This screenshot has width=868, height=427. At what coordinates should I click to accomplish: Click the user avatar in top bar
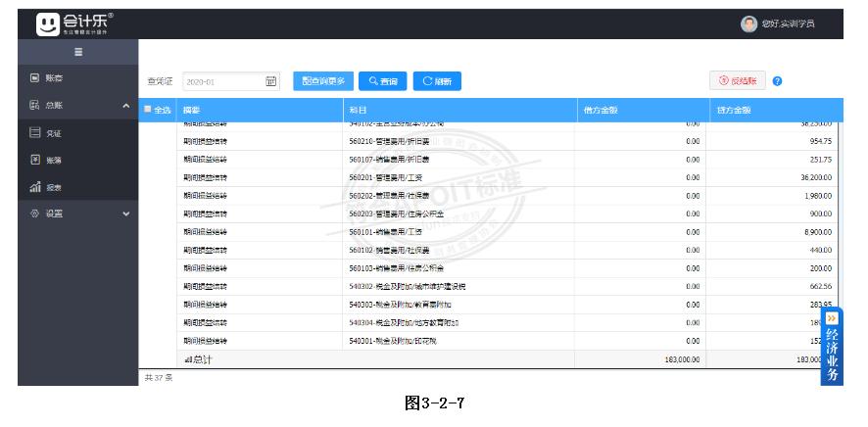point(748,24)
